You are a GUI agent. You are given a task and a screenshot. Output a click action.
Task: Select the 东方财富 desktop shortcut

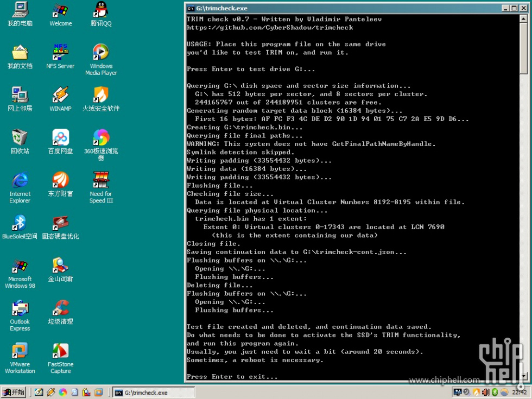[x=60, y=185]
